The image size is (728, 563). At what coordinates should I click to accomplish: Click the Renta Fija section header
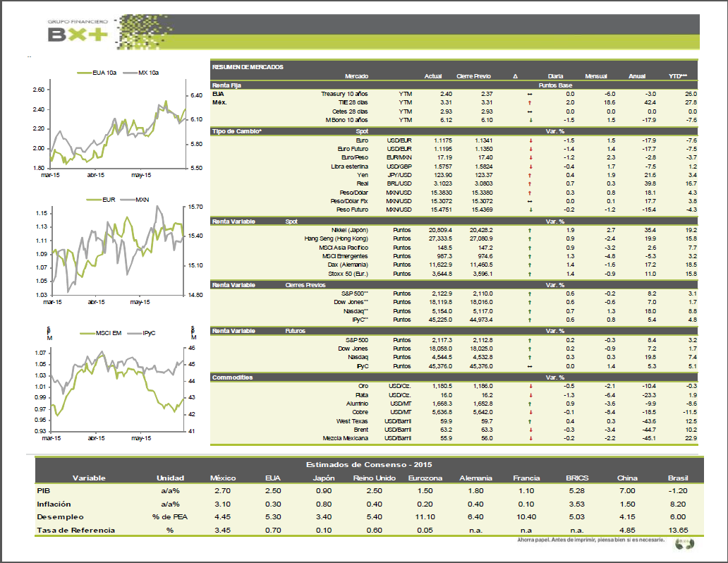(x=454, y=85)
